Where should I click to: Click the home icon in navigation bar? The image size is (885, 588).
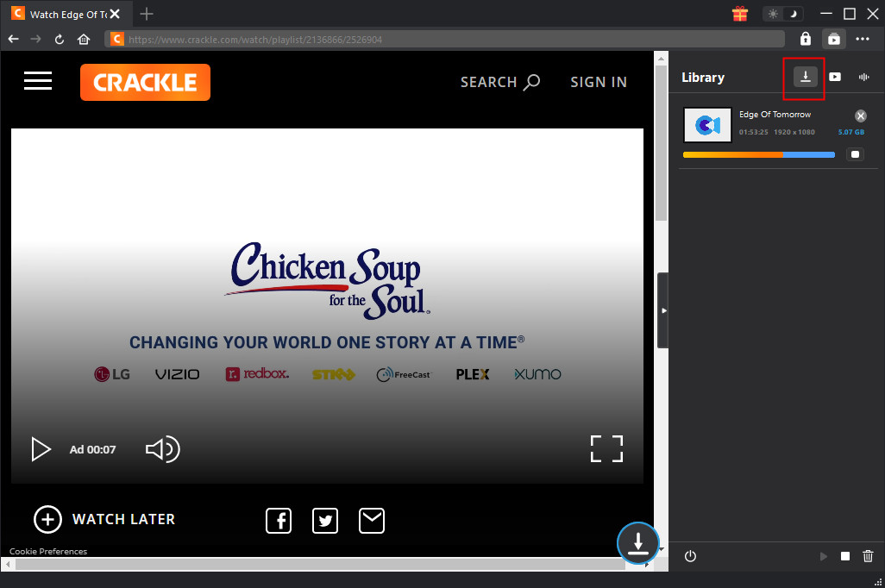tap(84, 40)
